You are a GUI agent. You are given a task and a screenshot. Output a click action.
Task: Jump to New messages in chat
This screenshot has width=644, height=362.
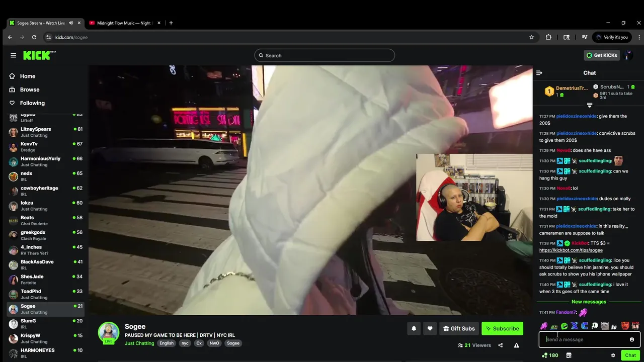point(589,302)
